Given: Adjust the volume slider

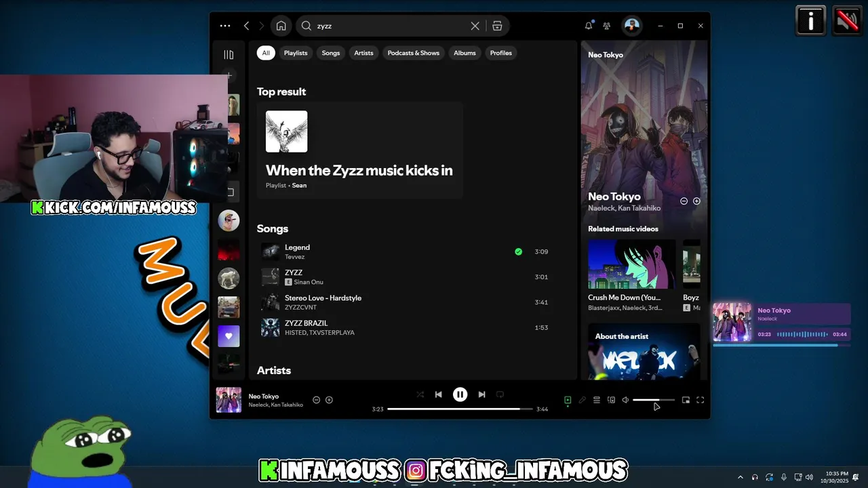Looking at the screenshot, I should pyautogui.click(x=654, y=400).
